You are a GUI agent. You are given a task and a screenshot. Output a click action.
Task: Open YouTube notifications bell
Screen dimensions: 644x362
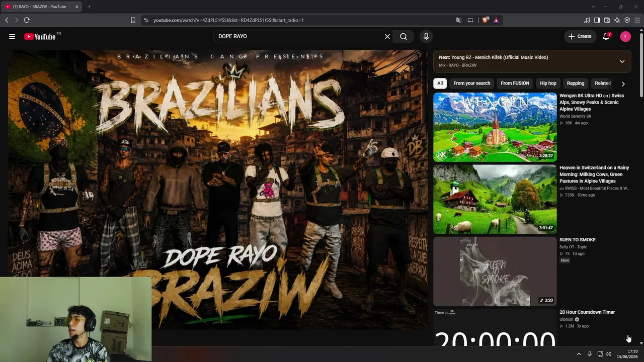click(x=607, y=36)
